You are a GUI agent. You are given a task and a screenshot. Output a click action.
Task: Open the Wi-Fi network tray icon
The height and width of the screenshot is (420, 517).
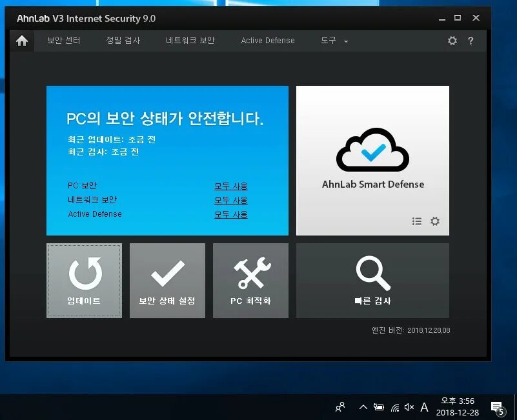click(x=395, y=408)
